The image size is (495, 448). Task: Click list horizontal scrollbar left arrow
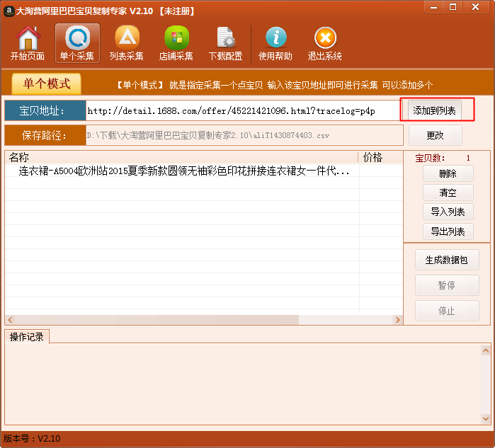(x=10, y=320)
